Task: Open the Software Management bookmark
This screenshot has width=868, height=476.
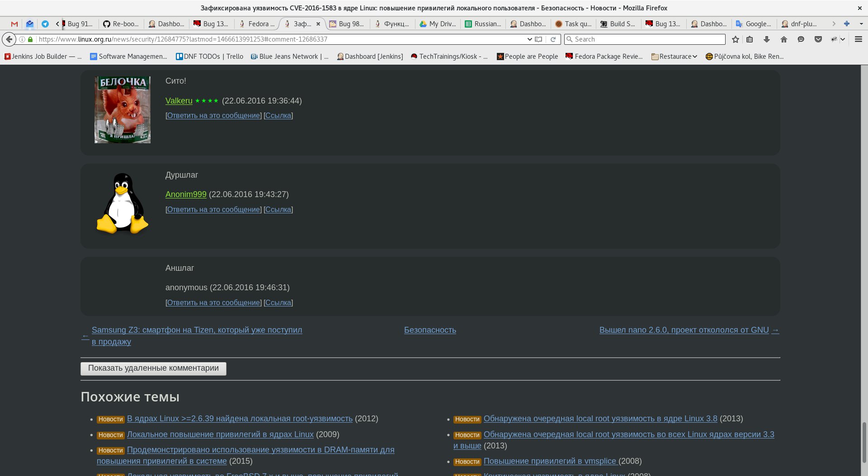Action: 129,57
